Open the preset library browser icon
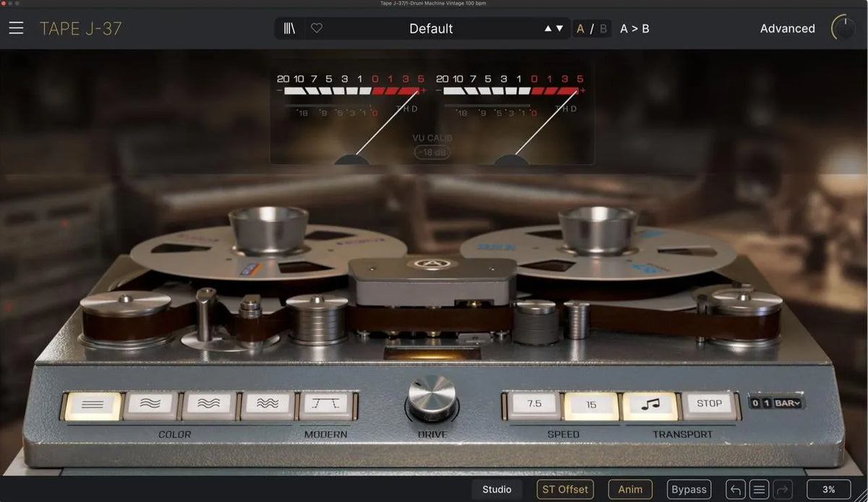 pos(289,28)
